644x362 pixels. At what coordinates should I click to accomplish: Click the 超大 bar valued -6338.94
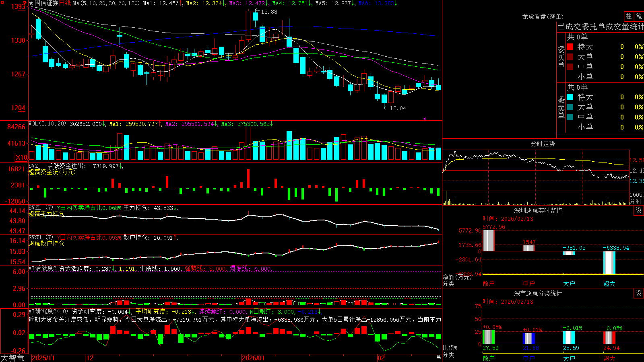click(x=609, y=263)
